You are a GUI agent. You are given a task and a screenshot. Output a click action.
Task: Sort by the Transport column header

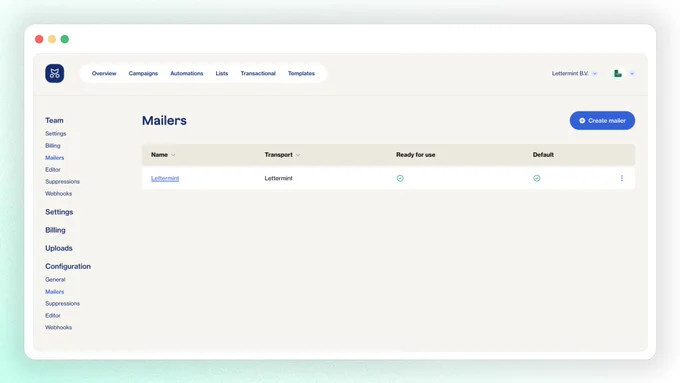(x=282, y=155)
